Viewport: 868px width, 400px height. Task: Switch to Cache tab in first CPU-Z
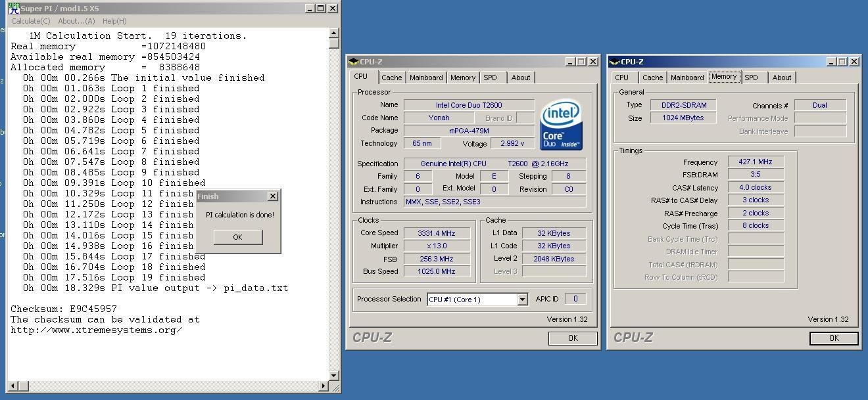[391, 78]
